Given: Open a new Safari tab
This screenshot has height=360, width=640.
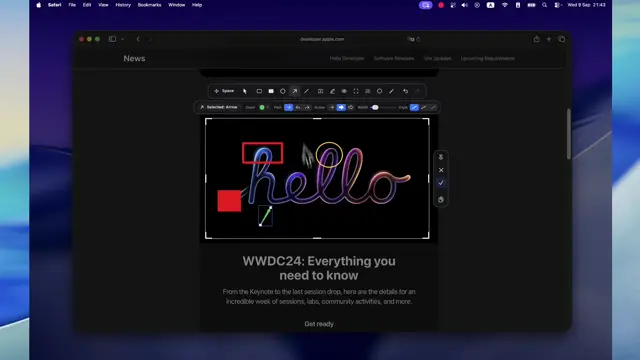Looking at the screenshot, I should 549,39.
